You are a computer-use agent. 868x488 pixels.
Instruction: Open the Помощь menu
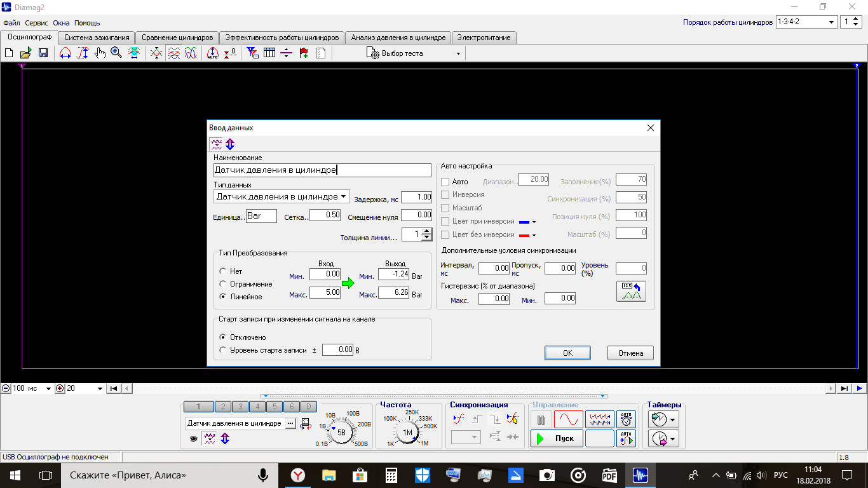(87, 23)
